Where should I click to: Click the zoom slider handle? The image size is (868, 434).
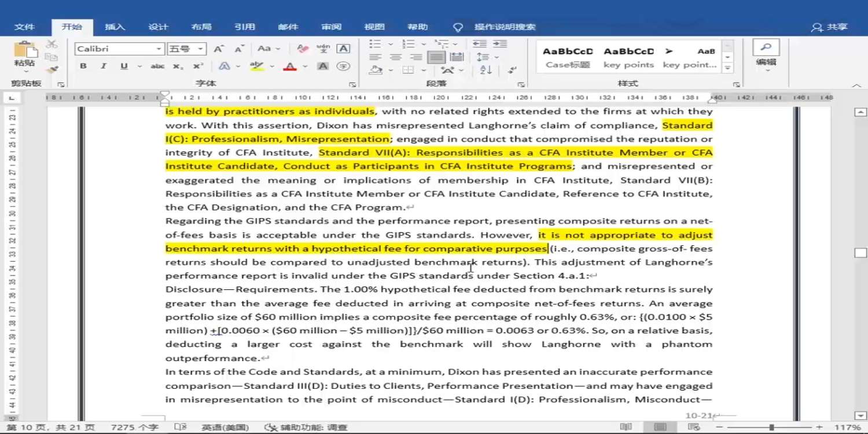pos(771,428)
